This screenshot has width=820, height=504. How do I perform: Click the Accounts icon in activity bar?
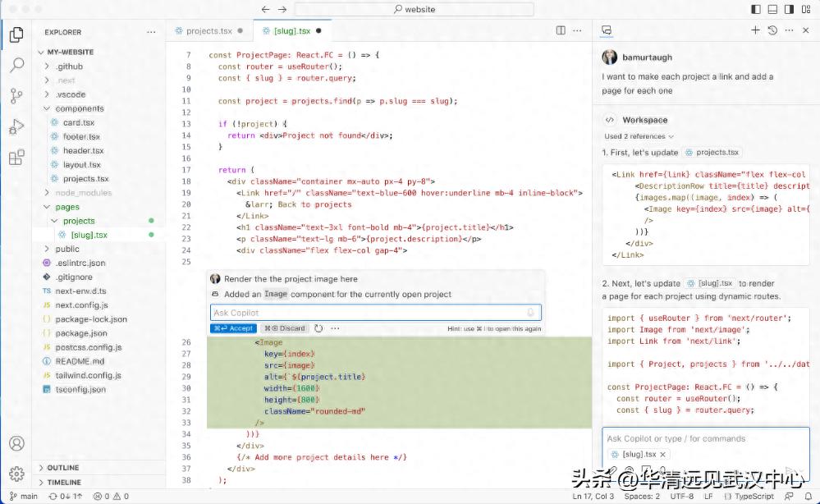tap(16, 444)
